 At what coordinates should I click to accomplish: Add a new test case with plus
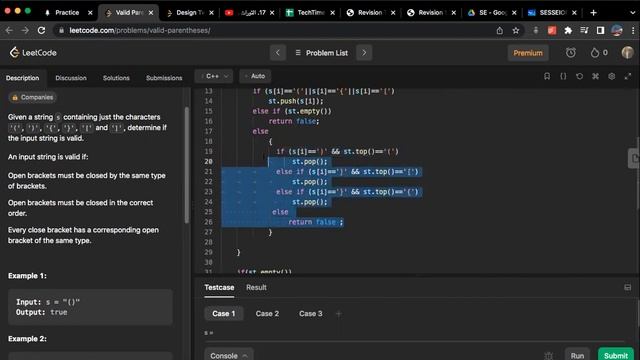coord(338,314)
